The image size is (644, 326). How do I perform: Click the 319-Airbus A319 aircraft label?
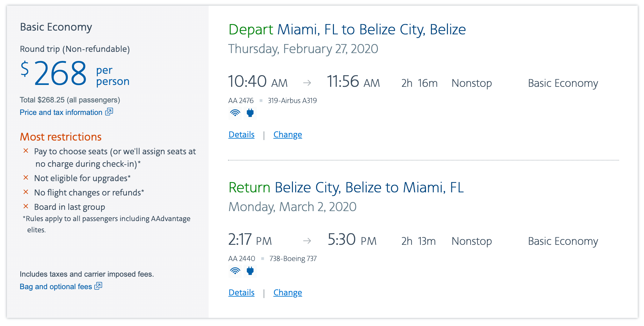292,101
